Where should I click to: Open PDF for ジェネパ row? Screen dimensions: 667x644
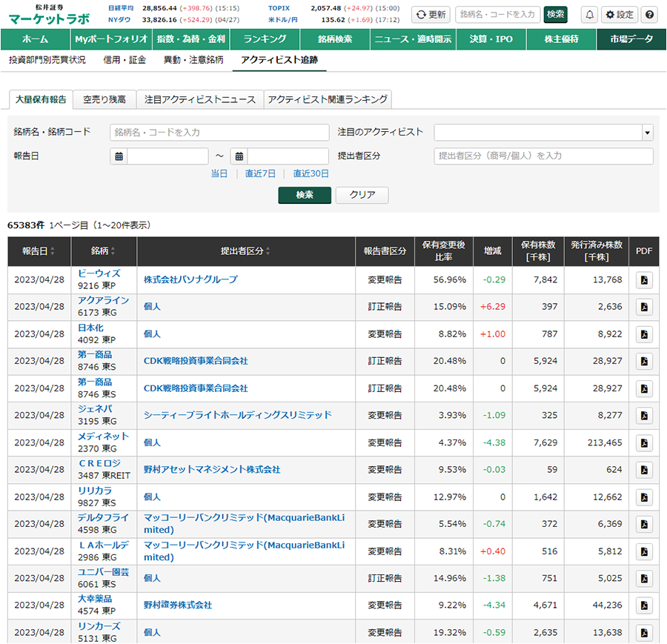pyautogui.click(x=644, y=415)
